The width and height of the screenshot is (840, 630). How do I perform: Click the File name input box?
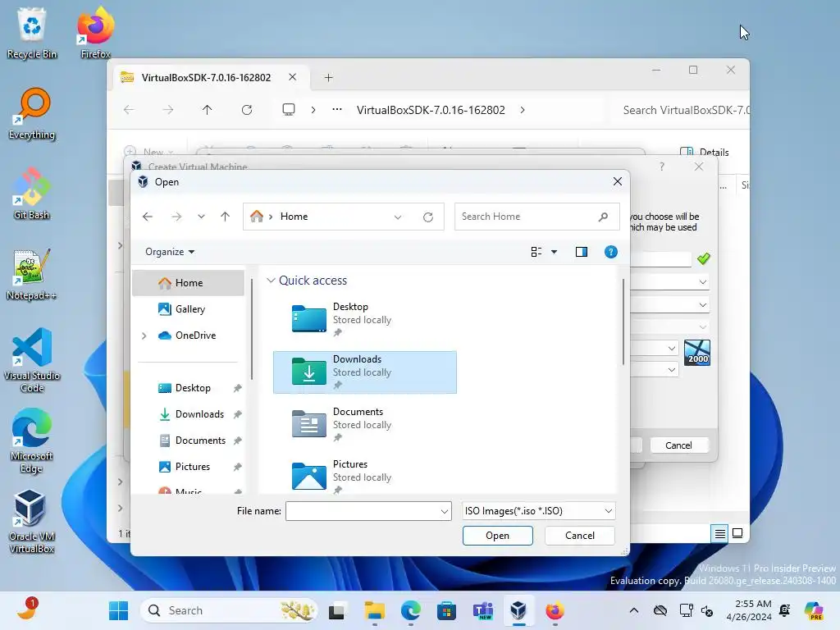tap(363, 511)
